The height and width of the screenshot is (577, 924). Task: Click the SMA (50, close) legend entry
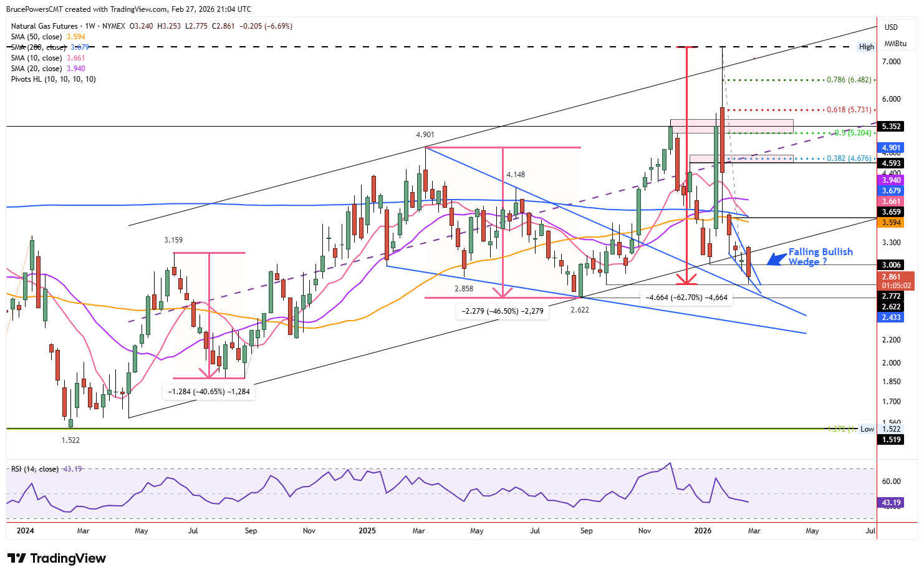tap(48, 37)
